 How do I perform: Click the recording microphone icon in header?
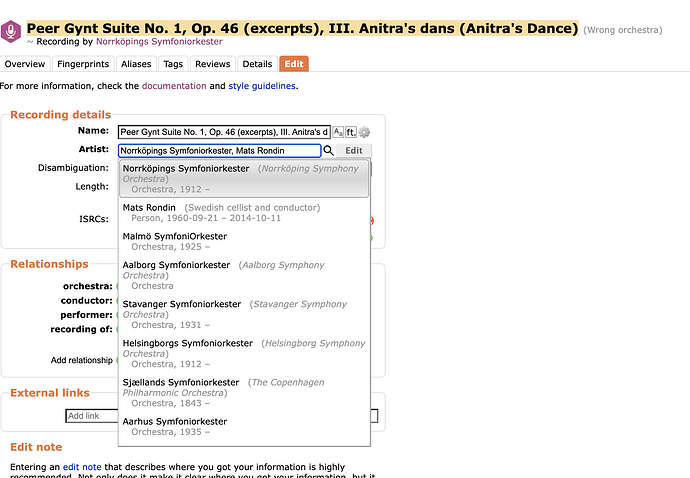pyautogui.click(x=11, y=32)
